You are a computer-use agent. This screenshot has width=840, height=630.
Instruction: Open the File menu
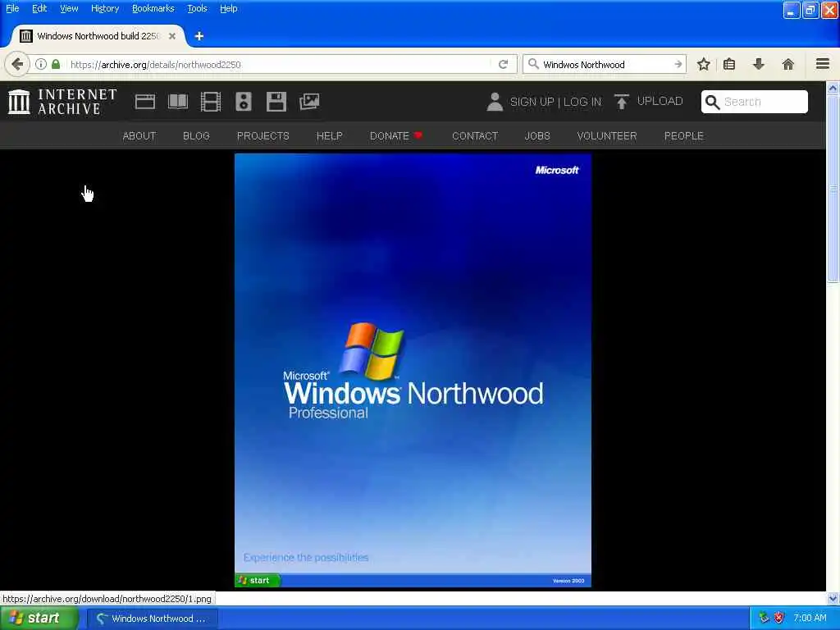[12, 8]
